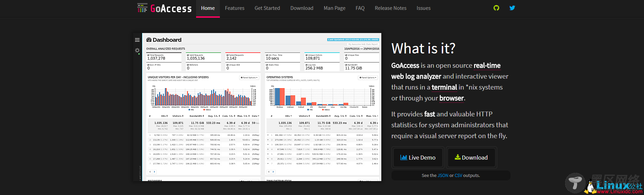Open the dashboard hamburger menu icon

tap(137, 40)
